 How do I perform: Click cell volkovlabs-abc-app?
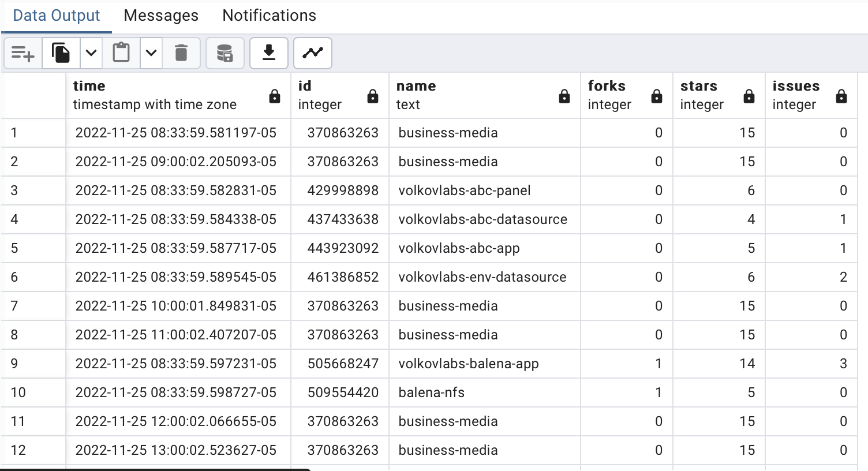tap(485, 248)
